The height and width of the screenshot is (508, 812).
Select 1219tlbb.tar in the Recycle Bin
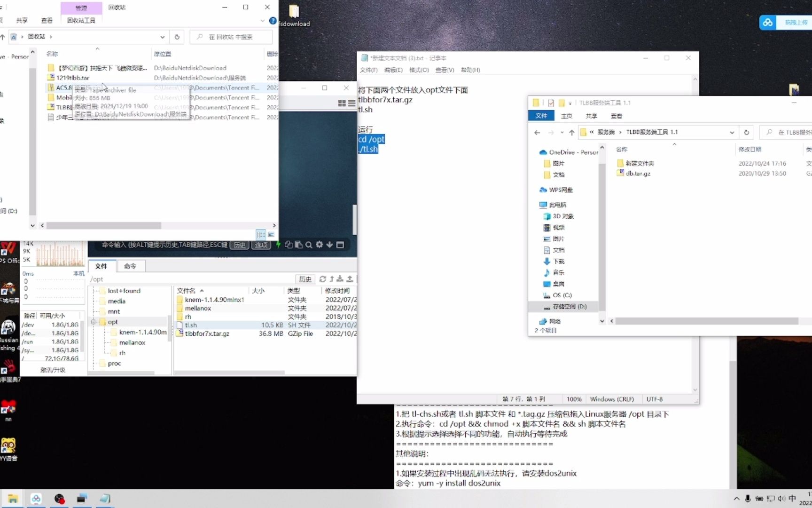coord(72,78)
